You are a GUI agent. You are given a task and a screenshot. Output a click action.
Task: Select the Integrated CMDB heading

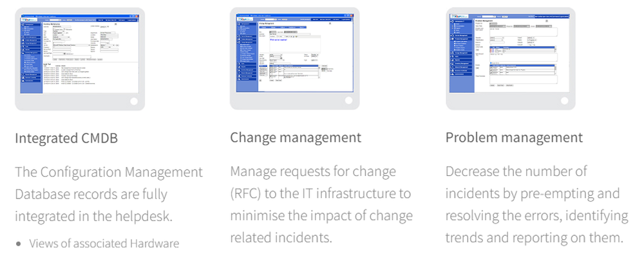click(66, 138)
